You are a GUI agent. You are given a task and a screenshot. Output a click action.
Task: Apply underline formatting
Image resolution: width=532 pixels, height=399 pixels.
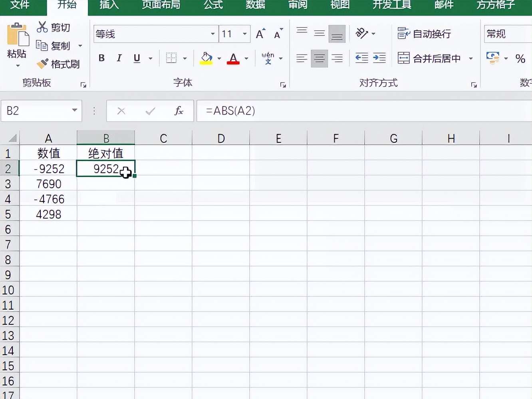136,58
